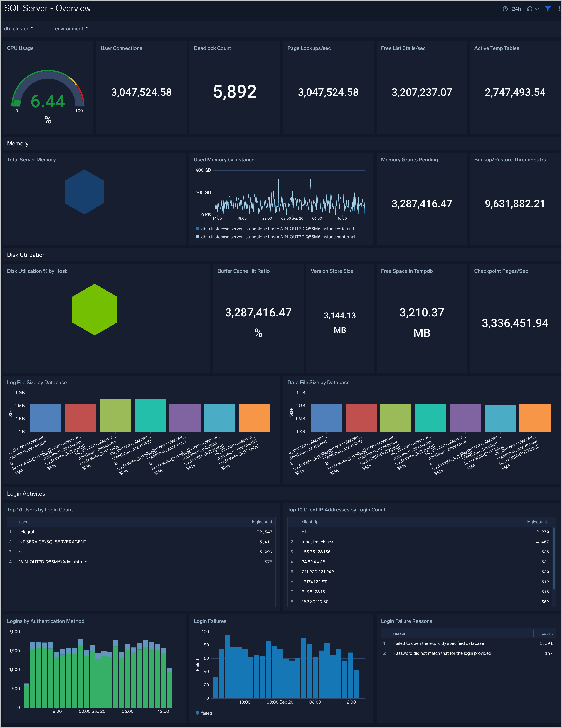Click the tempdb bar in Log File Size chart
The image size is (562, 728).
[46, 418]
